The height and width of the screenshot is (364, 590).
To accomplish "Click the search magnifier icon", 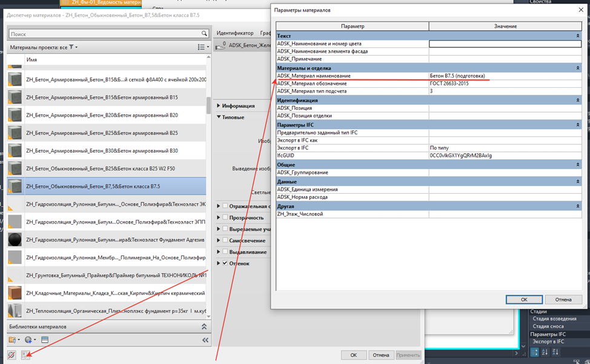I will click(x=204, y=34).
